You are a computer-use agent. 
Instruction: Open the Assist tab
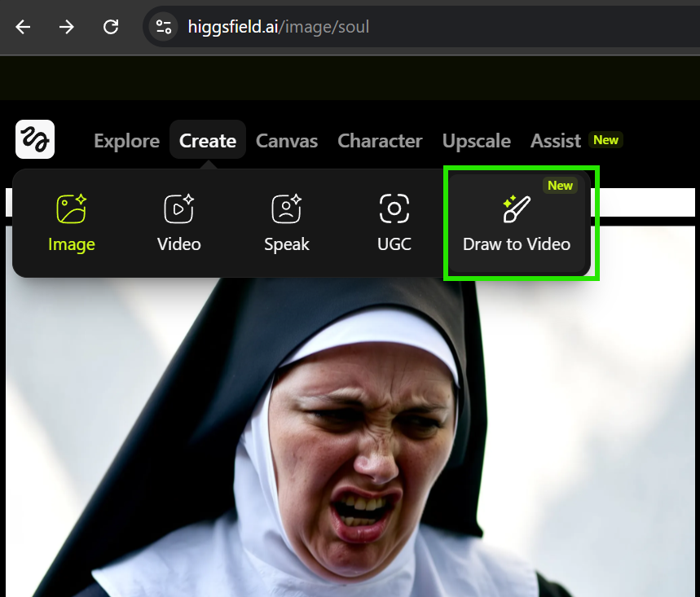tap(556, 141)
